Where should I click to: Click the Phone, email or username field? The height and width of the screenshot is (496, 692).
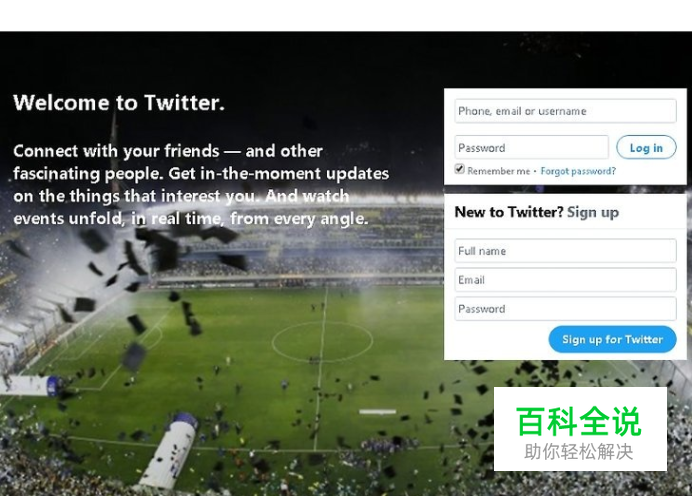click(x=565, y=111)
